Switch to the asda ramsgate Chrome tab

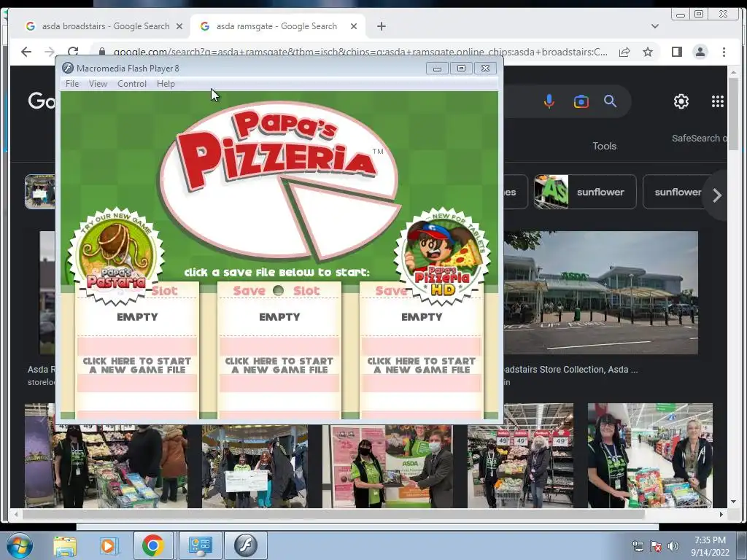[278, 26]
